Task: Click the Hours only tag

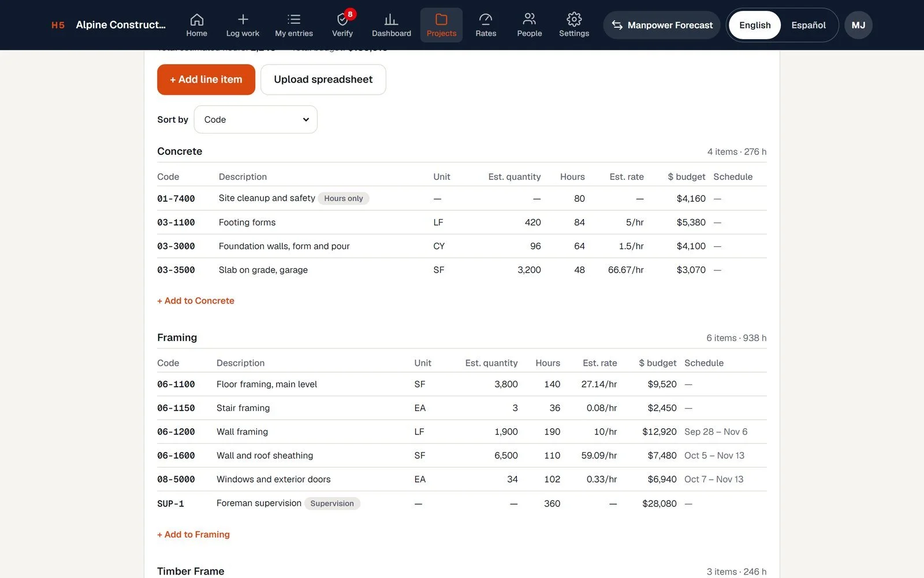Action: (x=344, y=198)
